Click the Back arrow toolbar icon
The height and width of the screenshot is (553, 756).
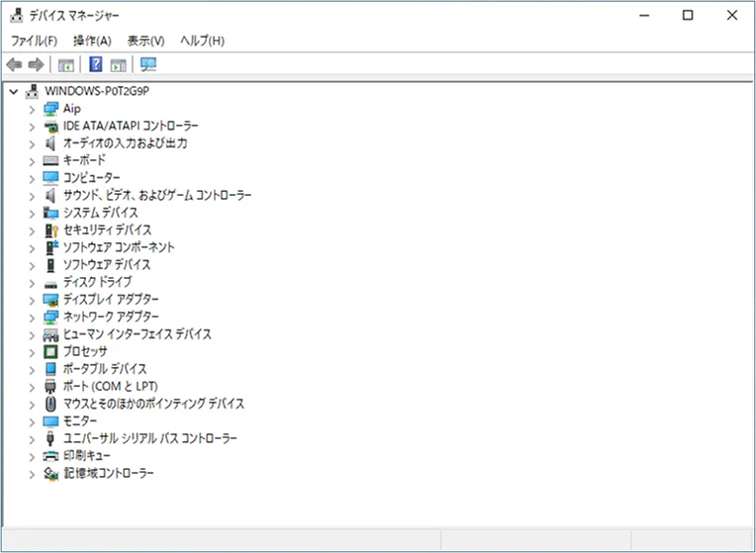click(x=15, y=64)
